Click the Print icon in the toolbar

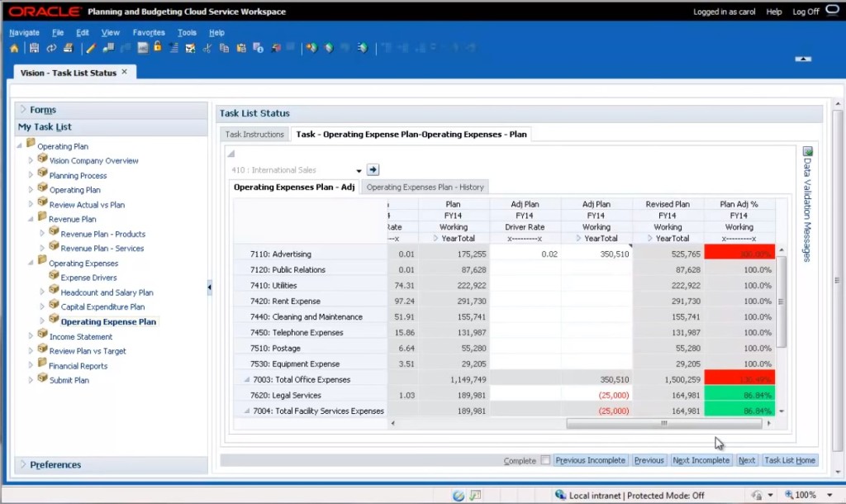coord(67,48)
